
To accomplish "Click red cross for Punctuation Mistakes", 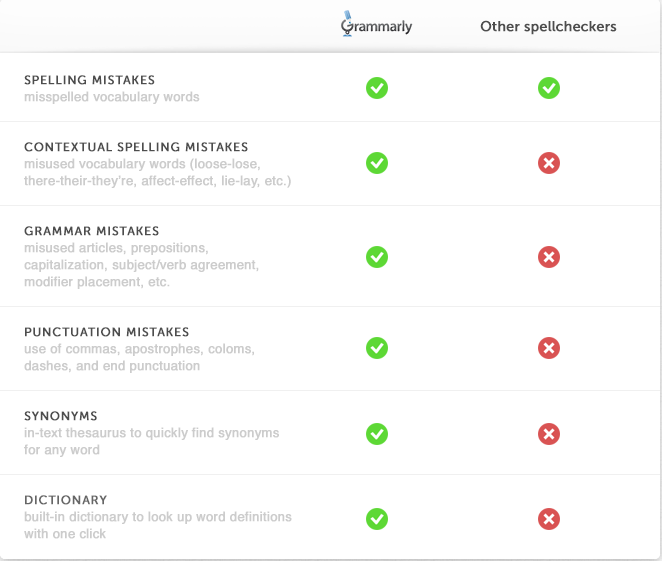I will point(549,348).
